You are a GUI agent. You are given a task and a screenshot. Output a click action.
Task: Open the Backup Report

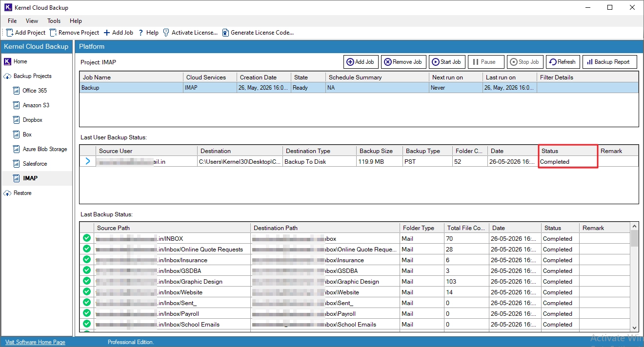pos(609,62)
